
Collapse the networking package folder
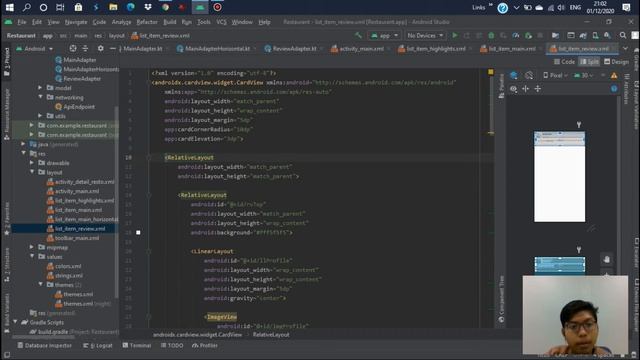40,97
